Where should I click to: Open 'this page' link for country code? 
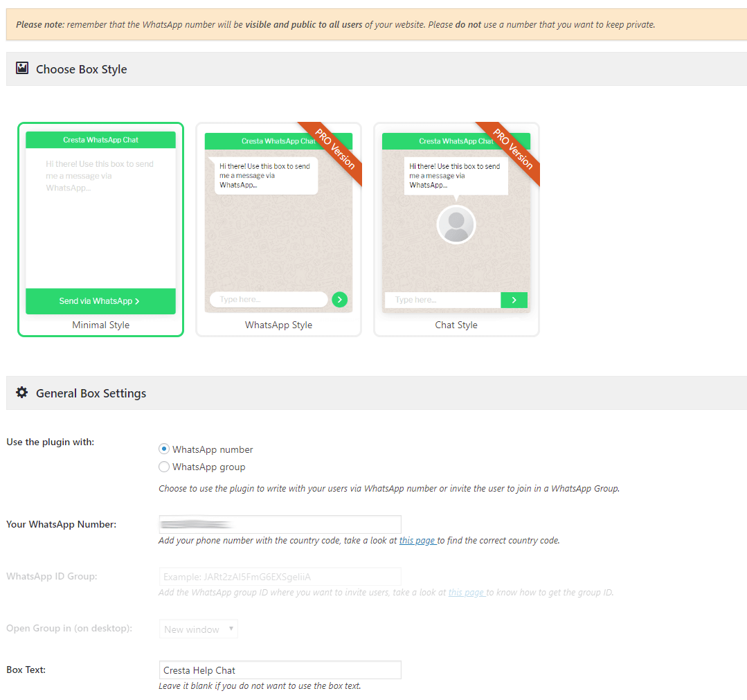coord(417,540)
